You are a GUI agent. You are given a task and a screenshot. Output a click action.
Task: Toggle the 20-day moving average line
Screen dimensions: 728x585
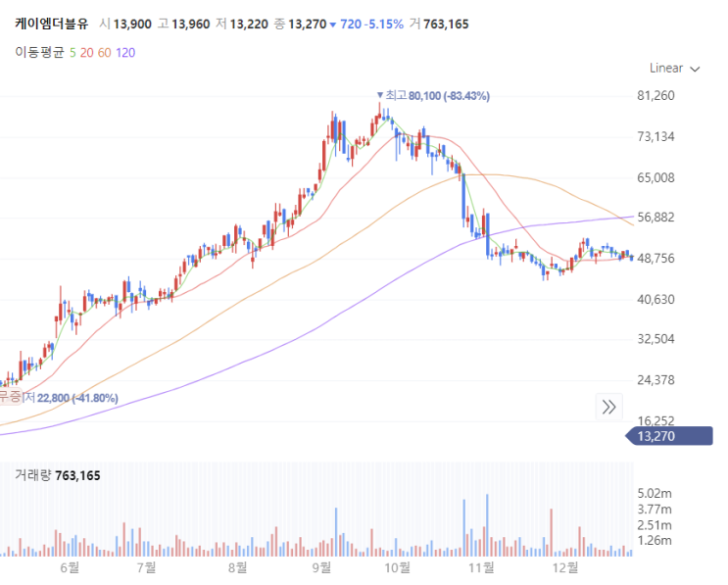(x=86, y=52)
